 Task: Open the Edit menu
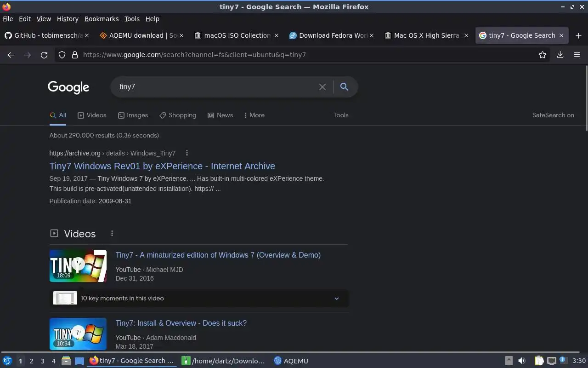click(x=25, y=19)
